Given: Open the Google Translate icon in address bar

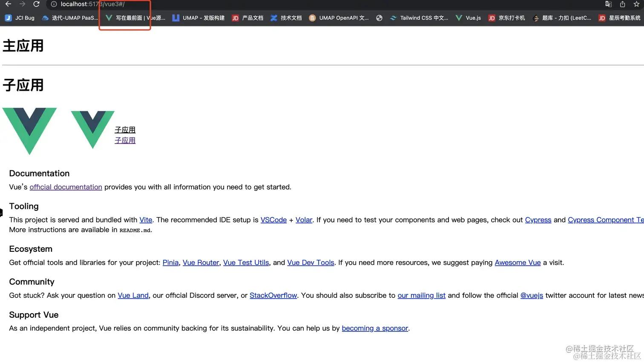Looking at the screenshot, I should click(x=608, y=4).
